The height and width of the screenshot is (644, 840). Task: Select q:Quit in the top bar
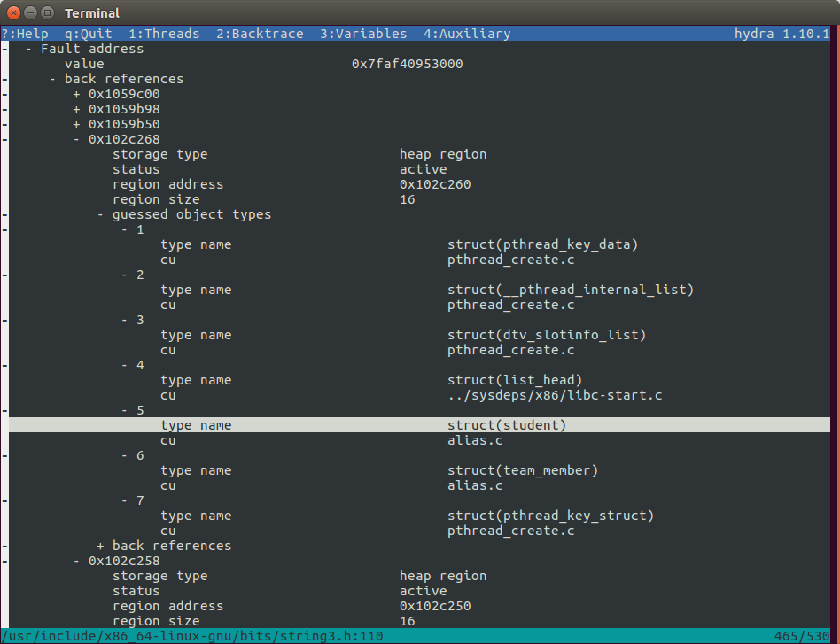pyautogui.click(x=89, y=34)
